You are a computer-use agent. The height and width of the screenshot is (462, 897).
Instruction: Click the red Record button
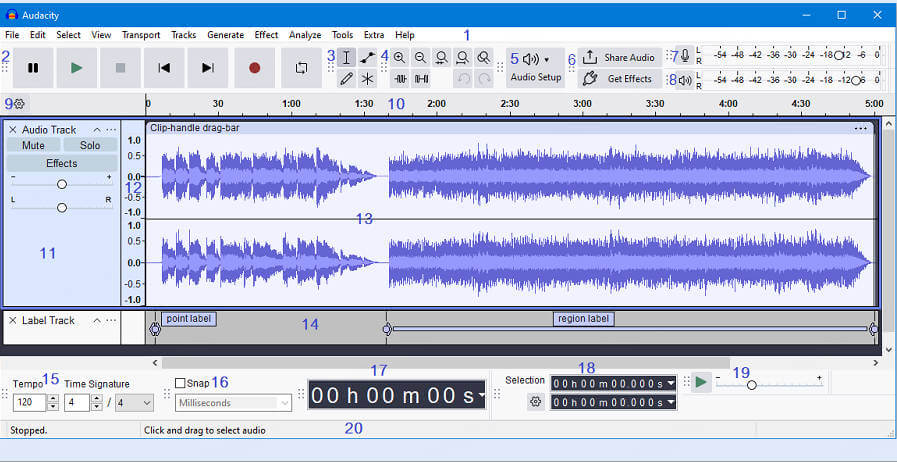coord(255,68)
